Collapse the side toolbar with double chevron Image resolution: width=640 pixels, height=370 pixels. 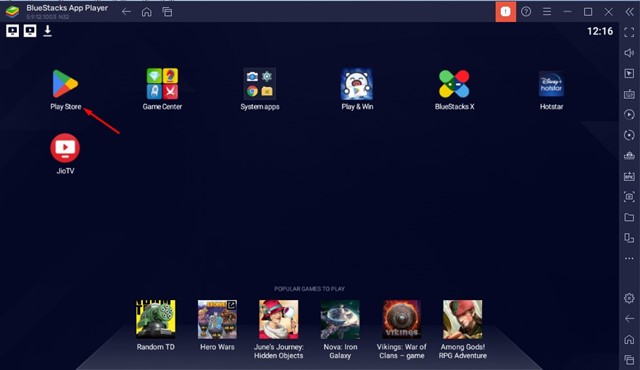click(x=629, y=11)
